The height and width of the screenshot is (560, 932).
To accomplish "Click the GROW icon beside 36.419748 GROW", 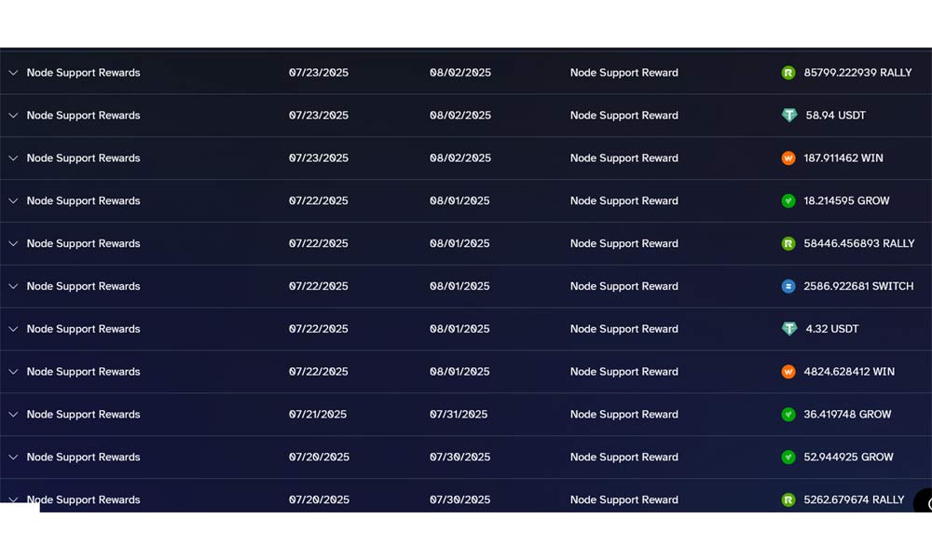I will coord(788,415).
